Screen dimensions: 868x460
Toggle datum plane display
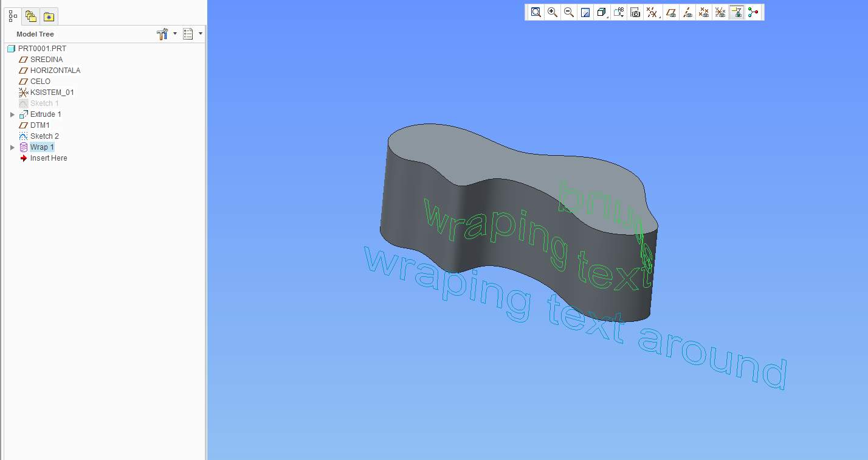(671, 12)
